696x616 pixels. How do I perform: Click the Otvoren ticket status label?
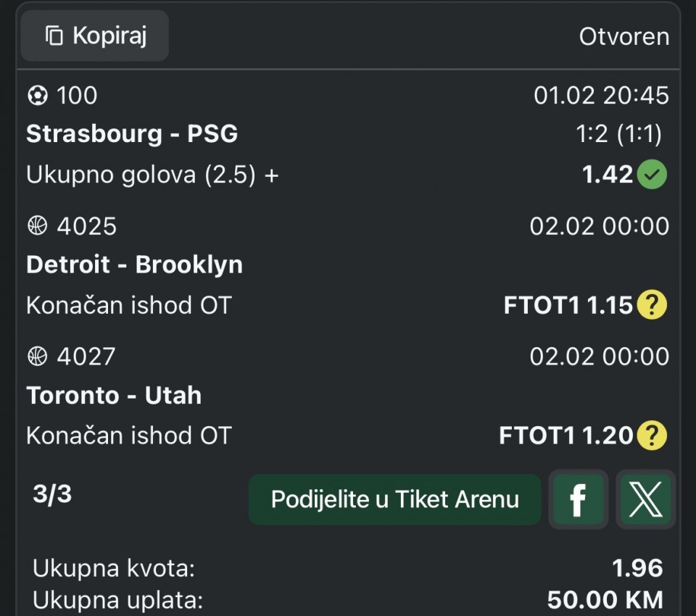(x=623, y=36)
